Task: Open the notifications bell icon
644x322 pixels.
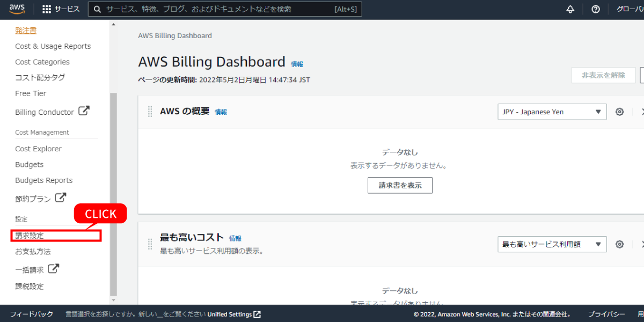Action: (570, 9)
